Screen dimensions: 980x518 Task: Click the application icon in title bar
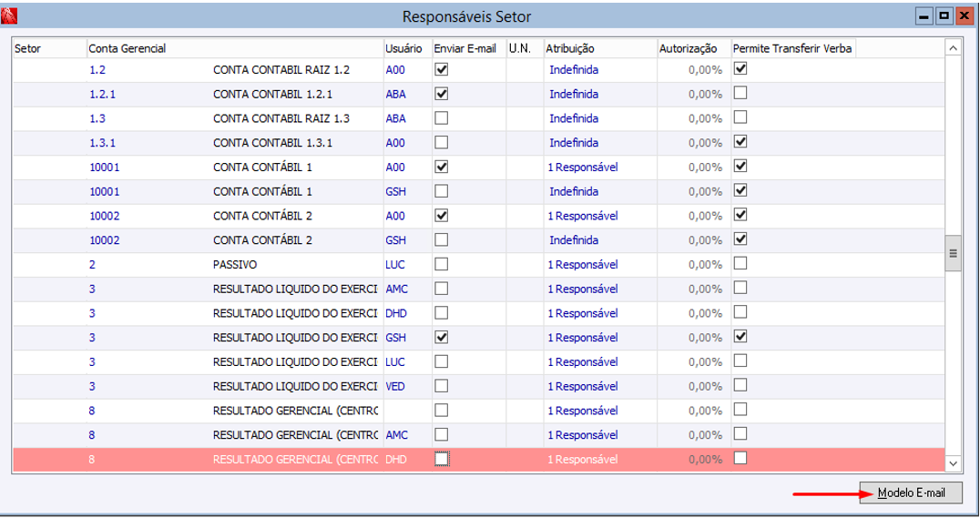[9, 15]
